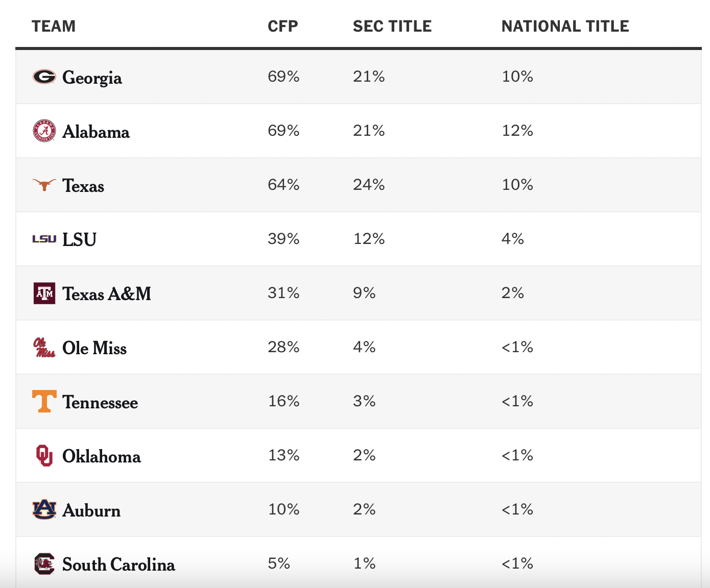Click the South Carolina Gamecocks logo
Screen dimensions: 710x588
tap(44, 564)
